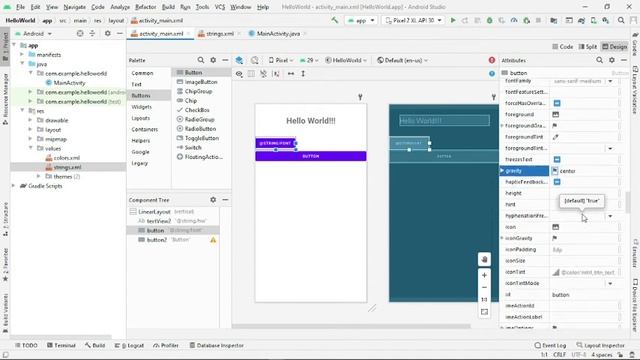Click the iconTint color swatch
640x360 pixels.
click(x=556, y=272)
